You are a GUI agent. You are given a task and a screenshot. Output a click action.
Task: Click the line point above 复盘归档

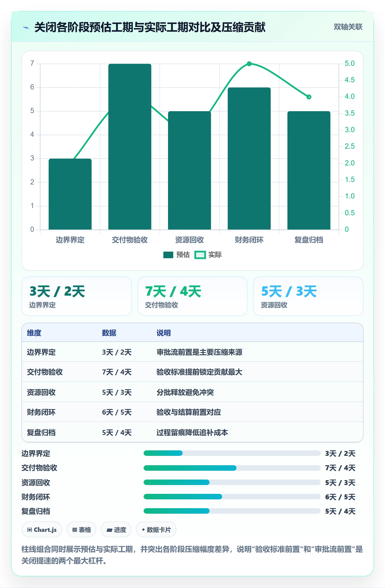pos(309,97)
